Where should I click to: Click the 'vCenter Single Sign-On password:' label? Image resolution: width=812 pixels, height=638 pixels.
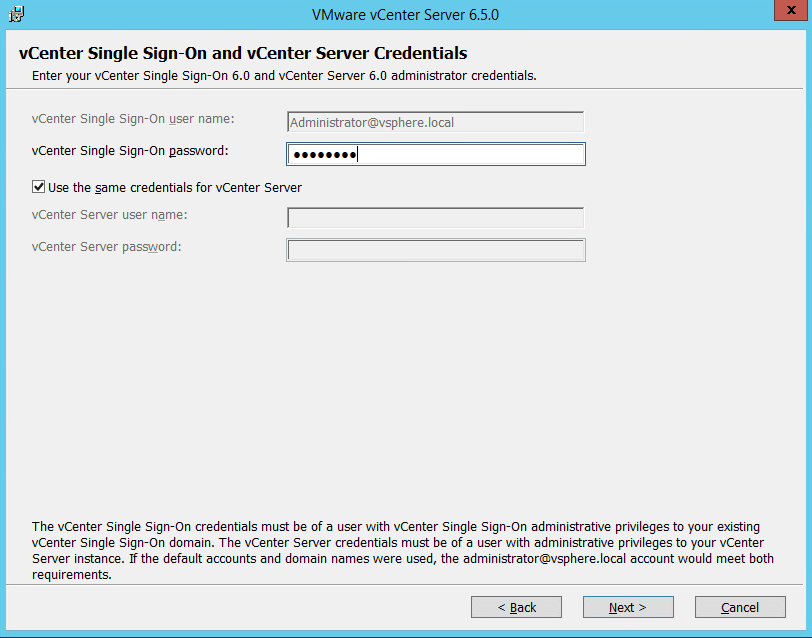point(130,151)
